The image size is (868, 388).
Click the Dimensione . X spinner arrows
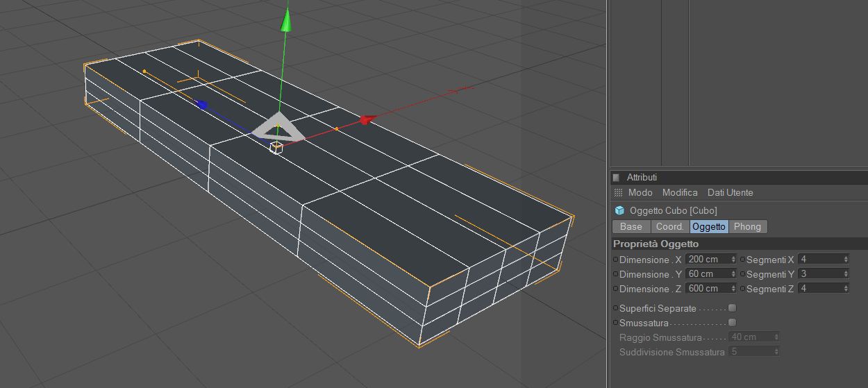pyautogui.click(x=733, y=259)
